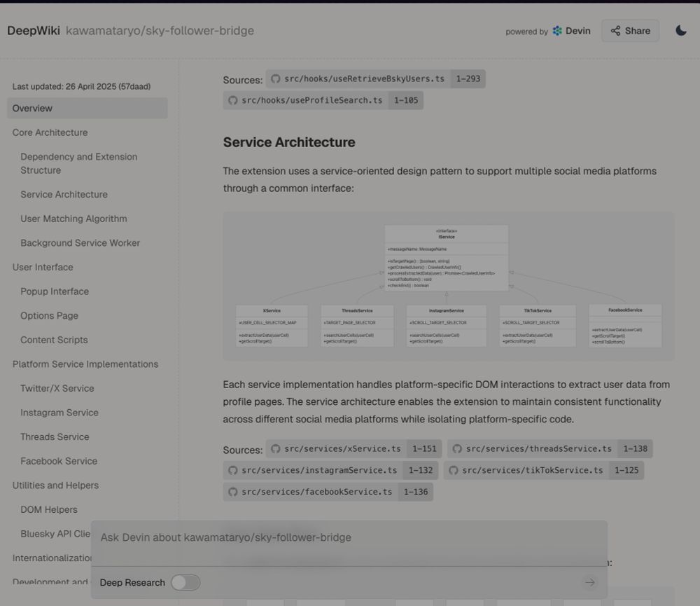The width and height of the screenshot is (700, 606).
Task: Click the TikTokService class box in diagram
Action: (x=538, y=326)
